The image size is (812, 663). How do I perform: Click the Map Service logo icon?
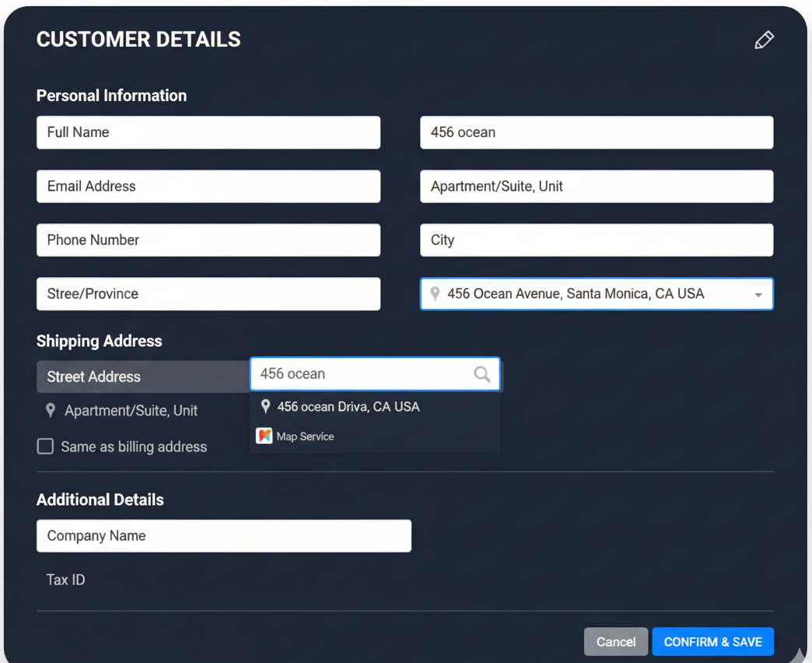(x=264, y=437)
